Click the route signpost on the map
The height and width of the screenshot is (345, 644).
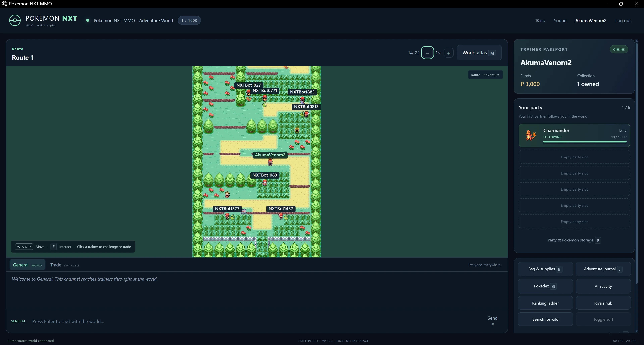tap(243, 212)
